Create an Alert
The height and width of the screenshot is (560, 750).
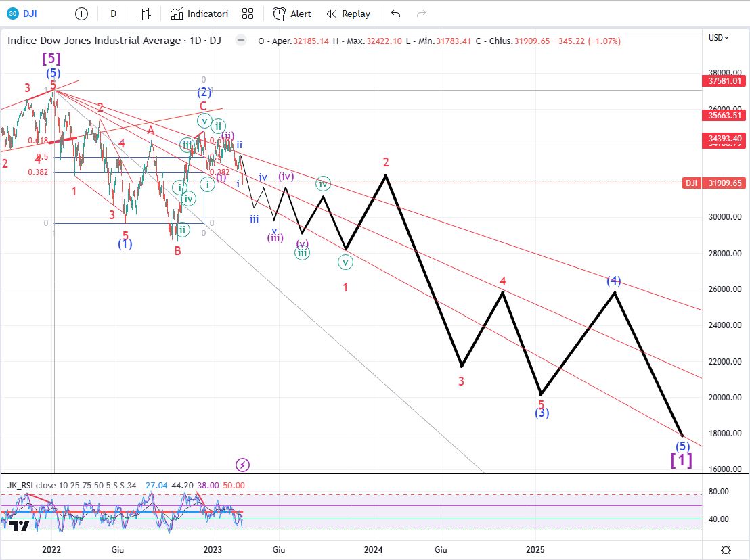click(x=292, y=14)
